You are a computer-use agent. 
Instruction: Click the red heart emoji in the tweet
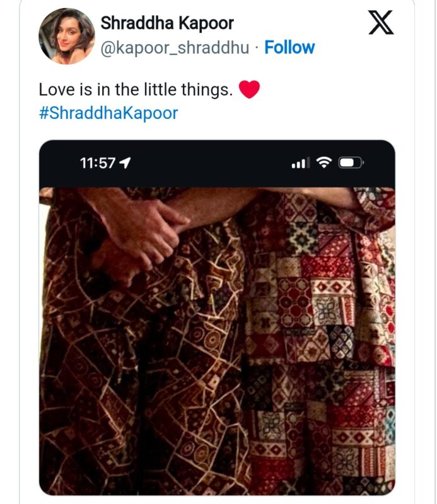click(x=249, y=89)
